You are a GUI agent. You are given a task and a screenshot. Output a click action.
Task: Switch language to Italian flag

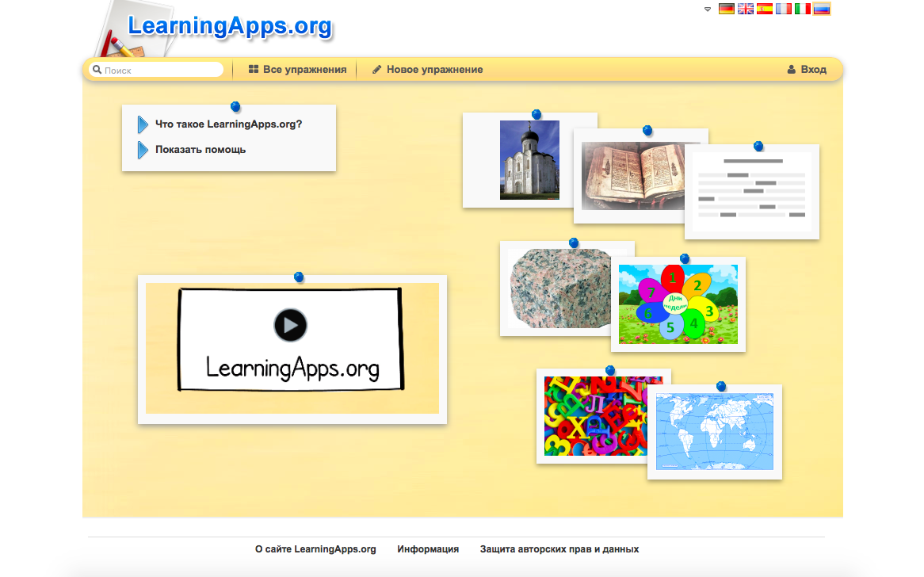click(802, 9)
